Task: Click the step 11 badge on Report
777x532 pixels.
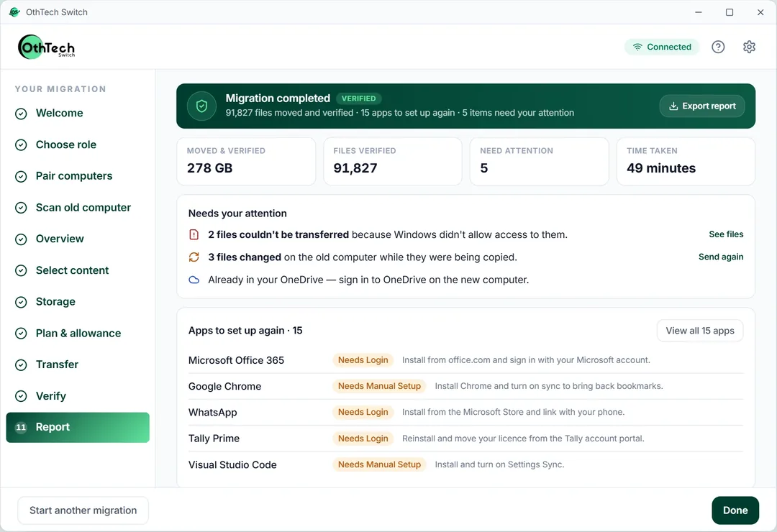Action: (21, 428)
